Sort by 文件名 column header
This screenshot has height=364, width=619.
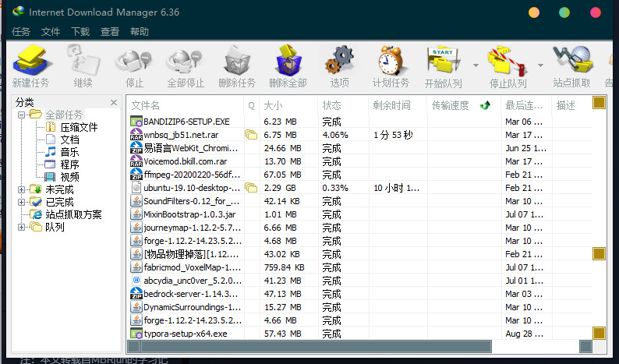point(185,105)
